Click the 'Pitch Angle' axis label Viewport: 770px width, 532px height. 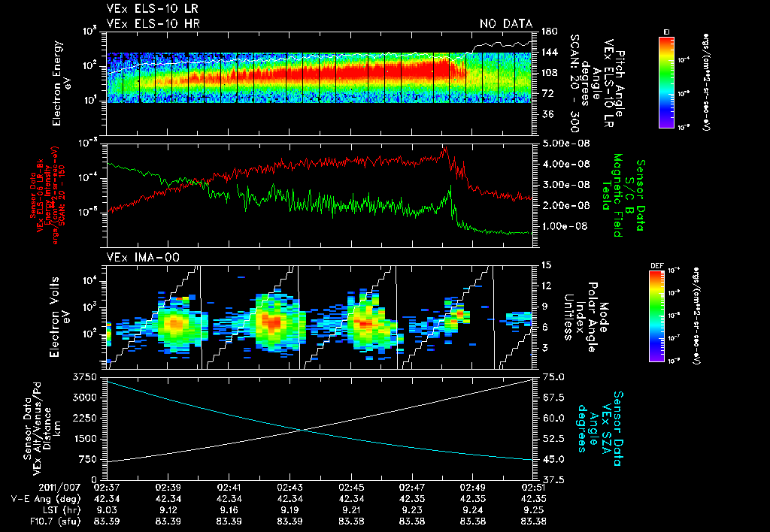(620, 83)
